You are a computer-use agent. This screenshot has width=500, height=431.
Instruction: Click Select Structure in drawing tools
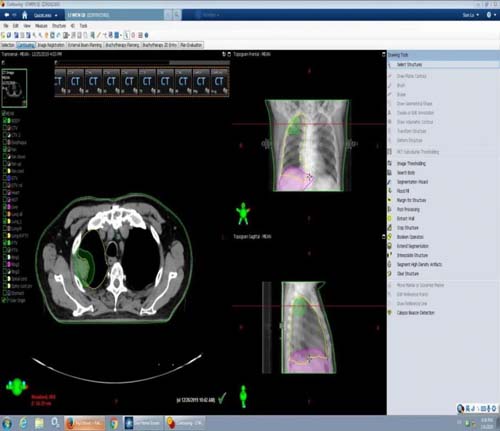coord(409,65)
